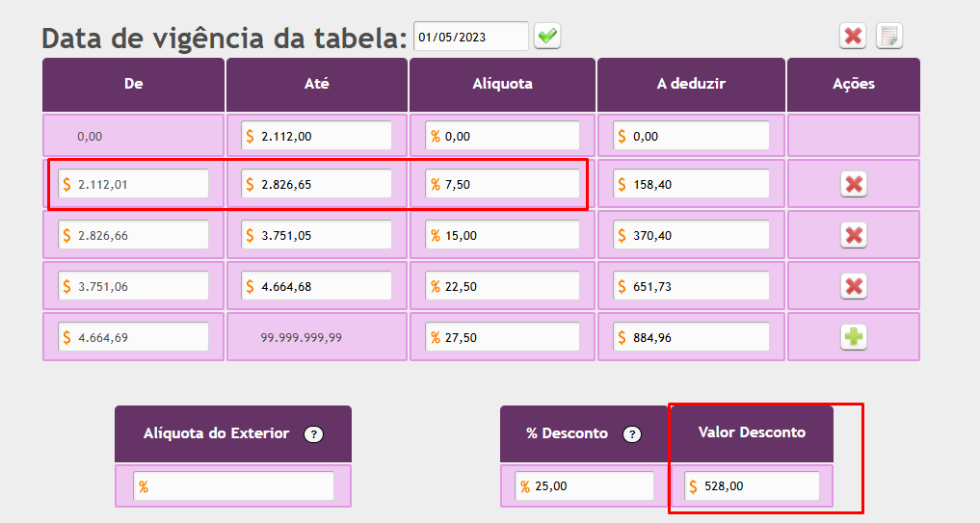Screen dimensions: 980x523
Task: Delete the 22,50 aliquot row
Action: tap(853, 286)
